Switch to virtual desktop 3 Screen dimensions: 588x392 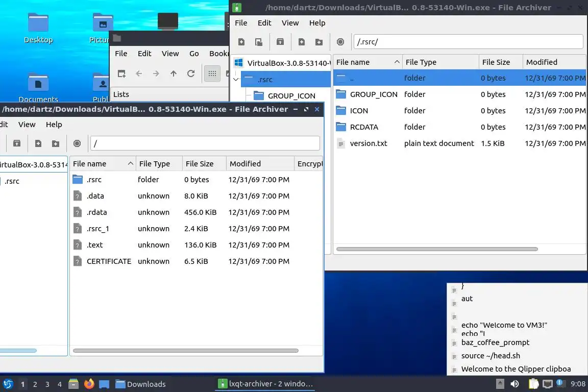point(47,384)
